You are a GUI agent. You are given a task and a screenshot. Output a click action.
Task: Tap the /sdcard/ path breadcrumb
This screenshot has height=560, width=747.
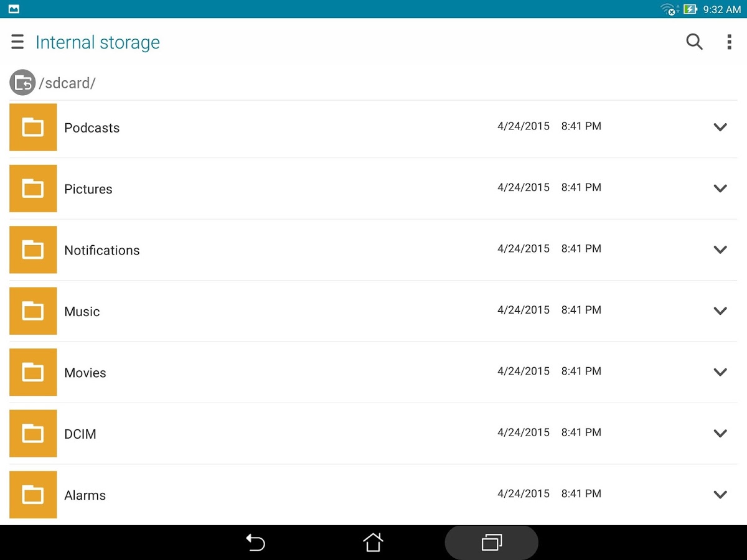(67, 83)
